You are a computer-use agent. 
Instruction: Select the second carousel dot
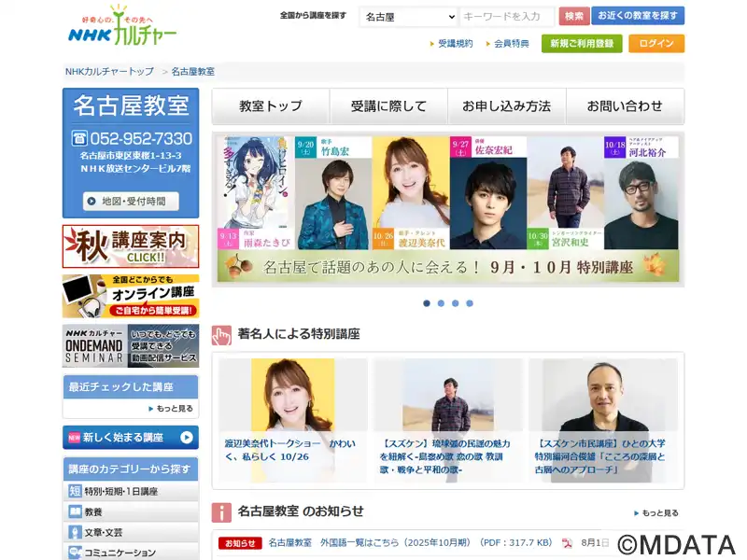[441, 303]
